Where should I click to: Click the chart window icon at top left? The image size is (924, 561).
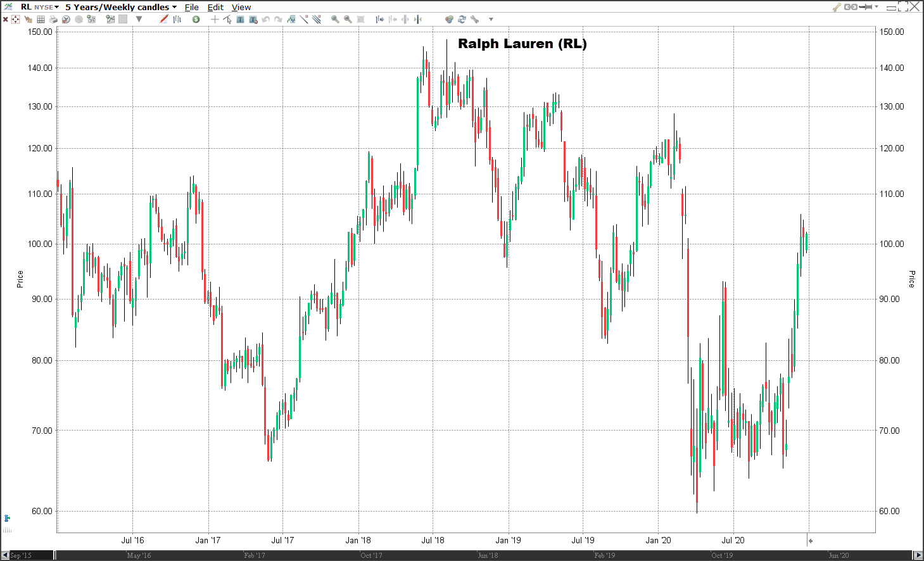[8, 6]
